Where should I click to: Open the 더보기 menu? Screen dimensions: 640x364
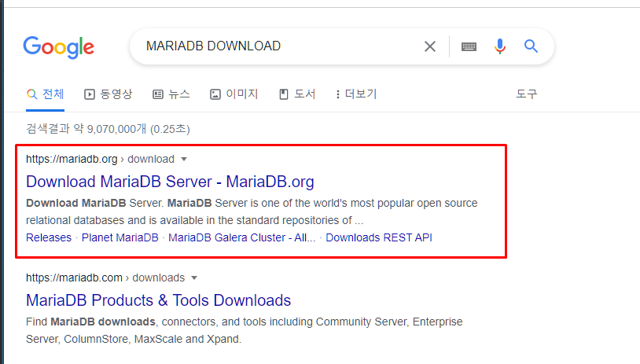coord(355,94)
